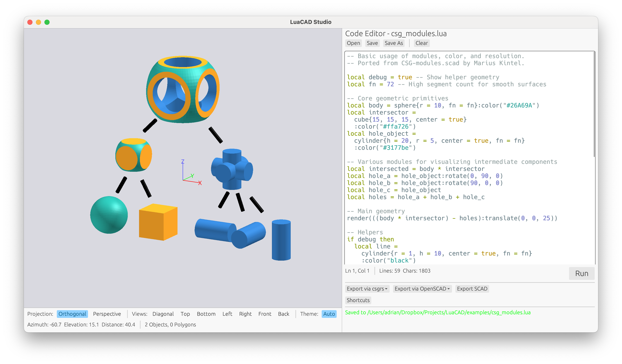Switch projection to Perspective
This screenshot has width=622, height=364.
(107, 314)
